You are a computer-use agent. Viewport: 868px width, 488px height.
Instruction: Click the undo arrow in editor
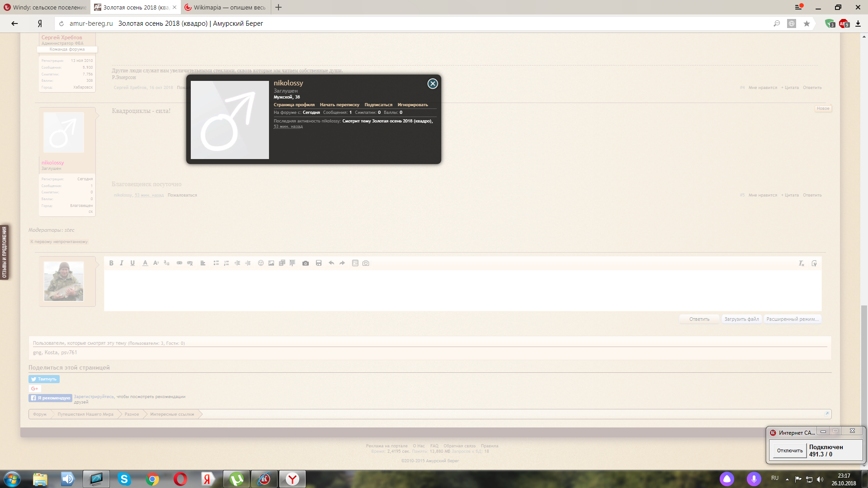click(x=331, y=263)
